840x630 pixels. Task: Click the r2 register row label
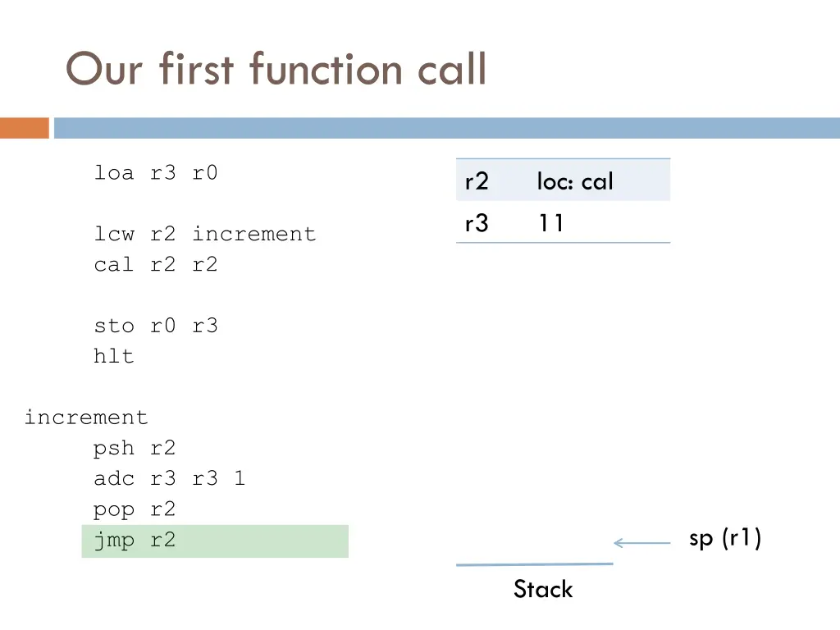pos(477,181)
